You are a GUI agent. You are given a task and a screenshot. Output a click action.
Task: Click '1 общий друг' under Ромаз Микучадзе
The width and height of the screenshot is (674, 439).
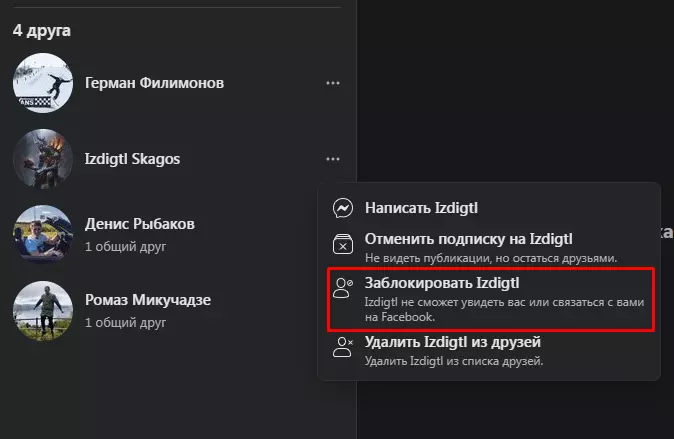click(126, 322)
